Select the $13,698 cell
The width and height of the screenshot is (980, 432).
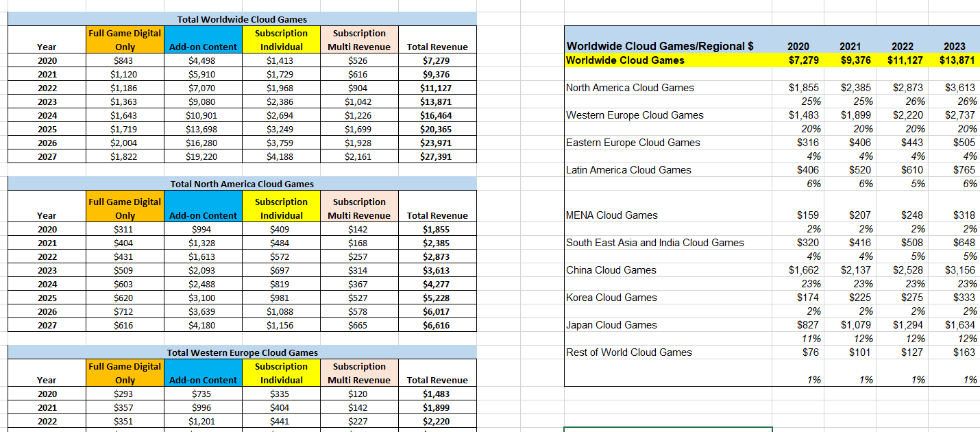pos(203,129)
